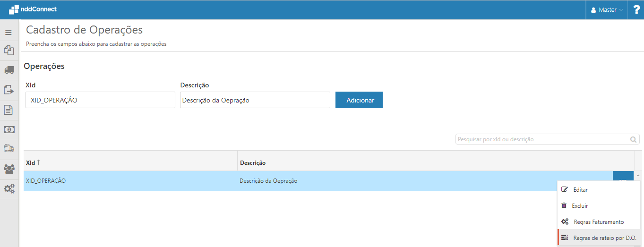
Task: Open the export arrow sidebar icon
Action: point(9,90)
